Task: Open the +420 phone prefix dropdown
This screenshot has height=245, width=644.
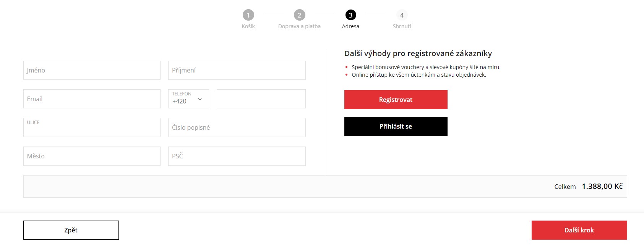Action: click(183, 99)
